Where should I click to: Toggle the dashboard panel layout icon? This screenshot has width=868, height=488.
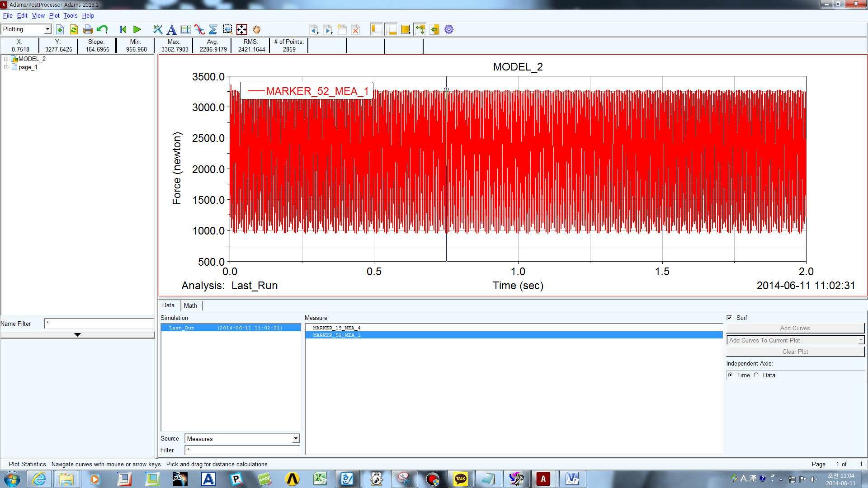(x=391, y=30)
